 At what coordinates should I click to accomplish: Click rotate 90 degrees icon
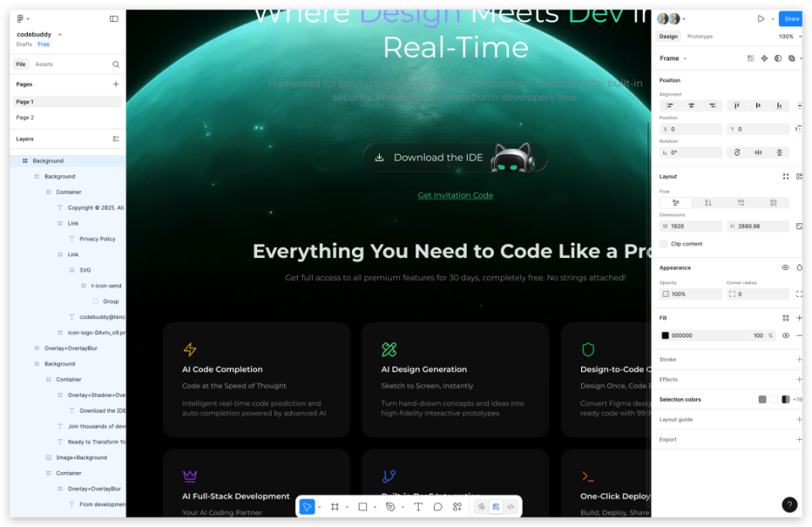pyautogui.click(x=737, y=152)
